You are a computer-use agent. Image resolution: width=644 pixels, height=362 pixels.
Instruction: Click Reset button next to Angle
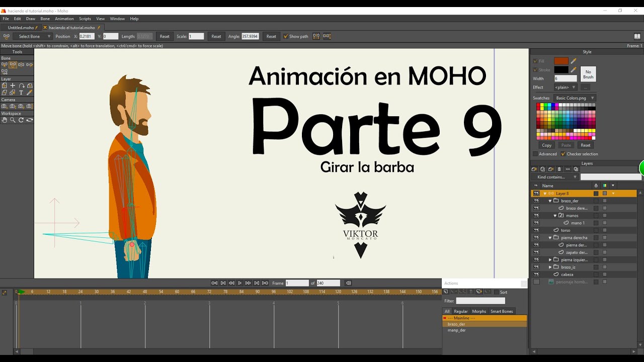pyautogui.click(x=271, y=36)
